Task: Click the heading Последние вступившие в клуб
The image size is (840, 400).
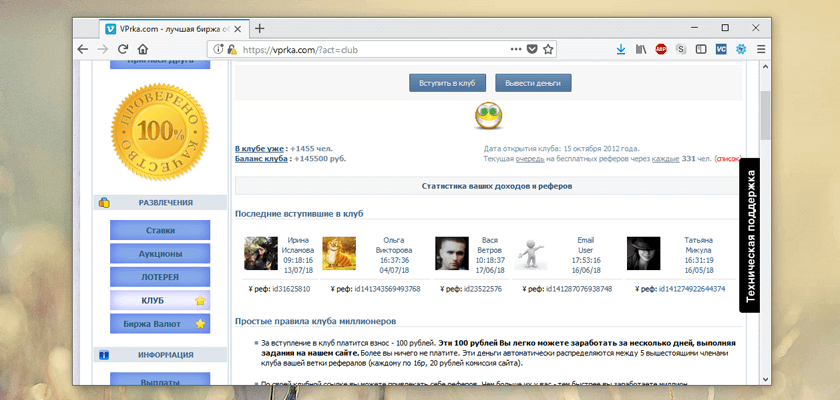Action: 299,214
